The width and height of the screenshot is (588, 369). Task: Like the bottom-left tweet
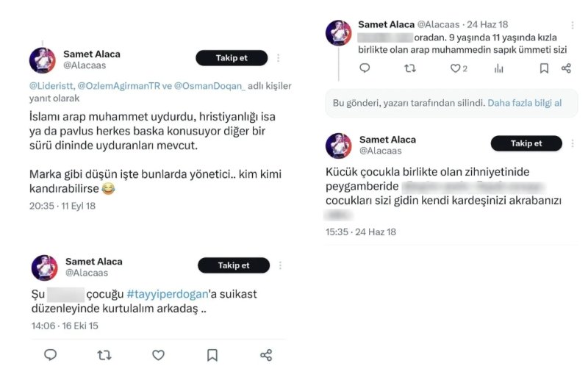pyautogui.click(x=158, y=355)
